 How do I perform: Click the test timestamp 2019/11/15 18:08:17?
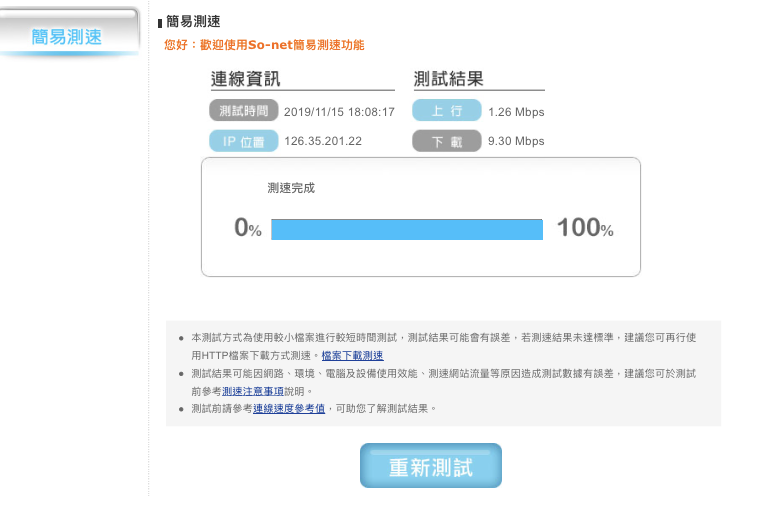339,112
